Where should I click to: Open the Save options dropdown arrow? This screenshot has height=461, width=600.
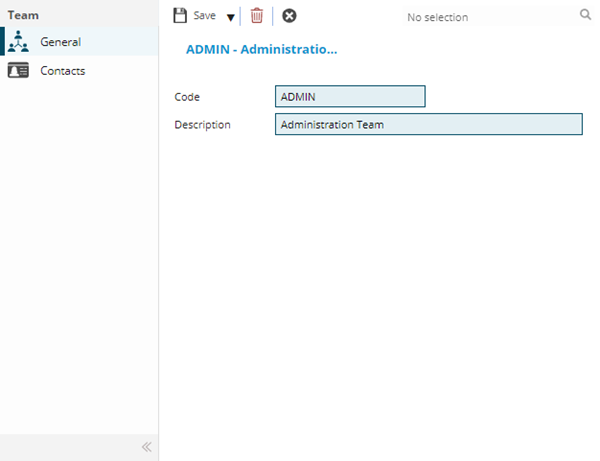[x=230, y=17]
